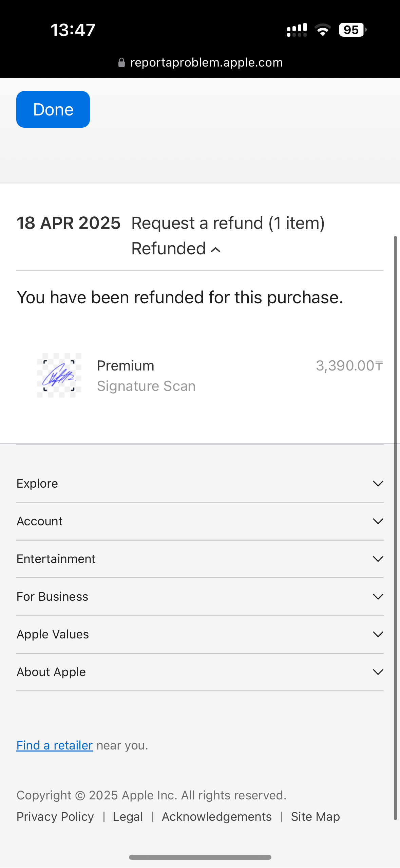This screenshot has height=868, width=400.
Task: Tap the battery indicator showing 95
Action: (x=352, y=30)
